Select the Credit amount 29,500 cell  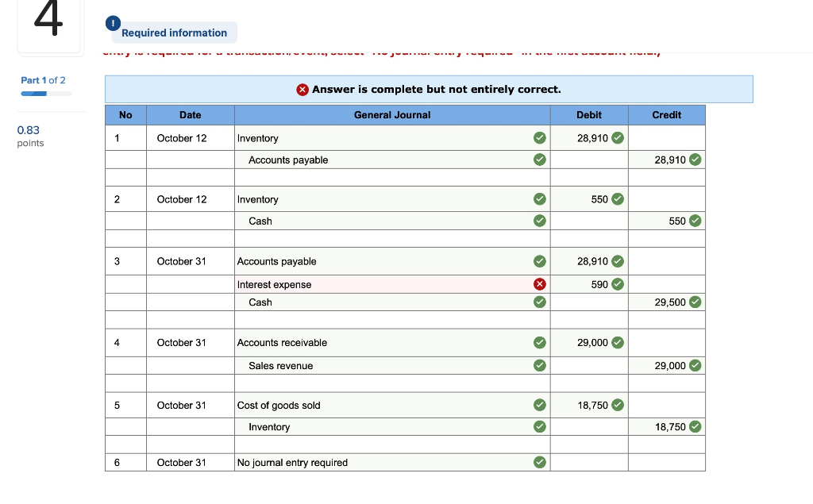tap(667, 302)
